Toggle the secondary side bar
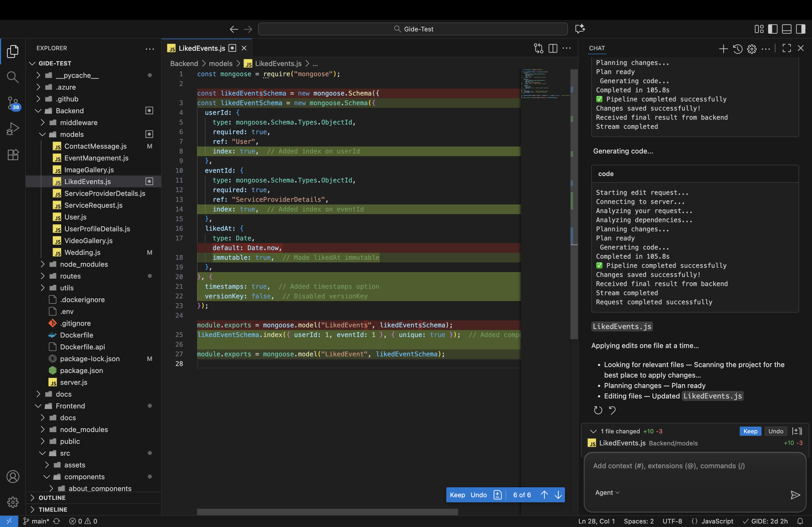Screen dimensions: 812x527 [x=801, y=29]
